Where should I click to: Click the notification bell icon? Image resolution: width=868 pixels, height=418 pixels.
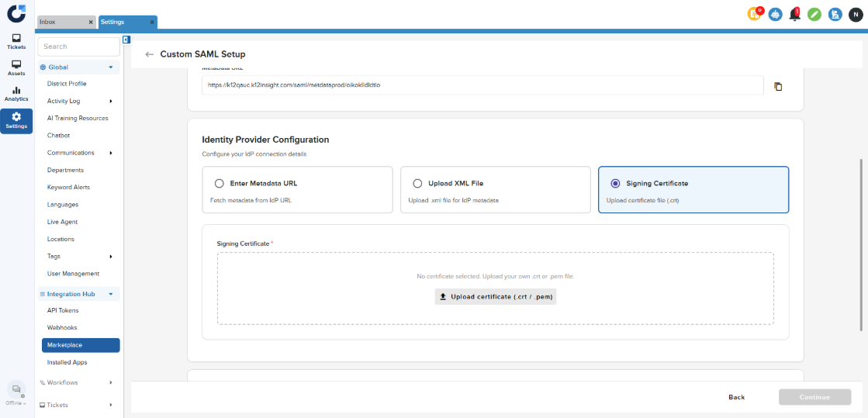(x=794, y=15)
